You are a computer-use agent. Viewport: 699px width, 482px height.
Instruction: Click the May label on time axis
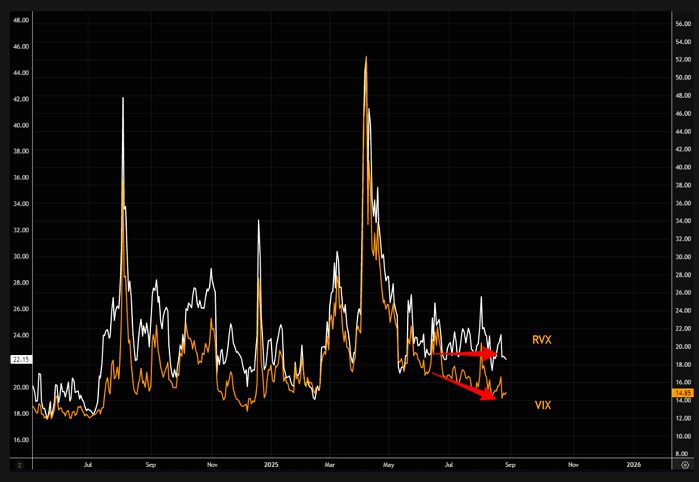389,465
